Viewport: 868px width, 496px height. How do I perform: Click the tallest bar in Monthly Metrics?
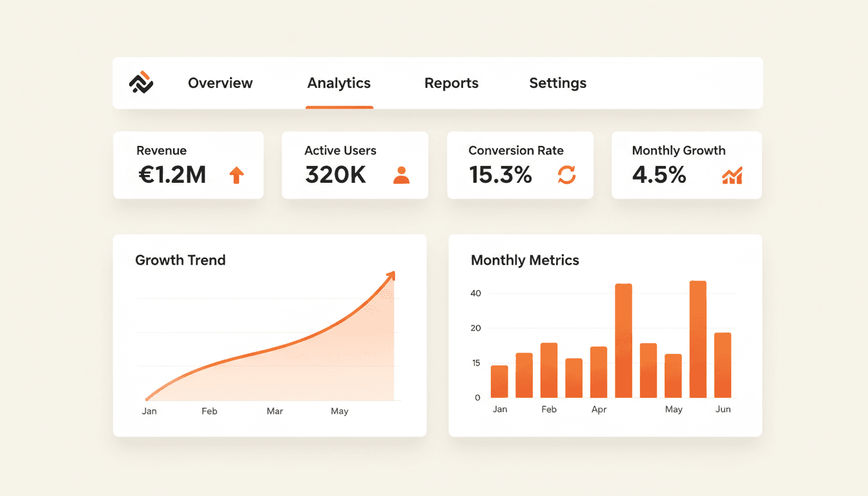[696, 339]
